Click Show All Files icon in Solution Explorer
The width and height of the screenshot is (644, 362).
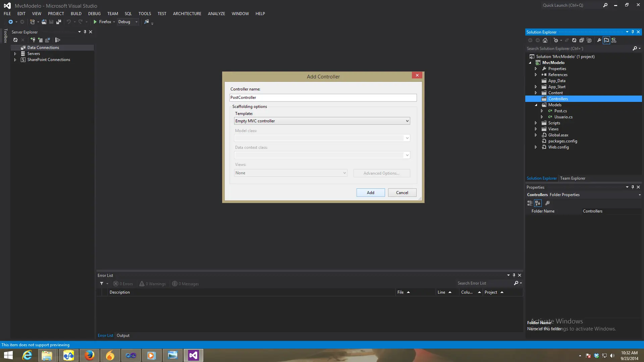point(589,40)
